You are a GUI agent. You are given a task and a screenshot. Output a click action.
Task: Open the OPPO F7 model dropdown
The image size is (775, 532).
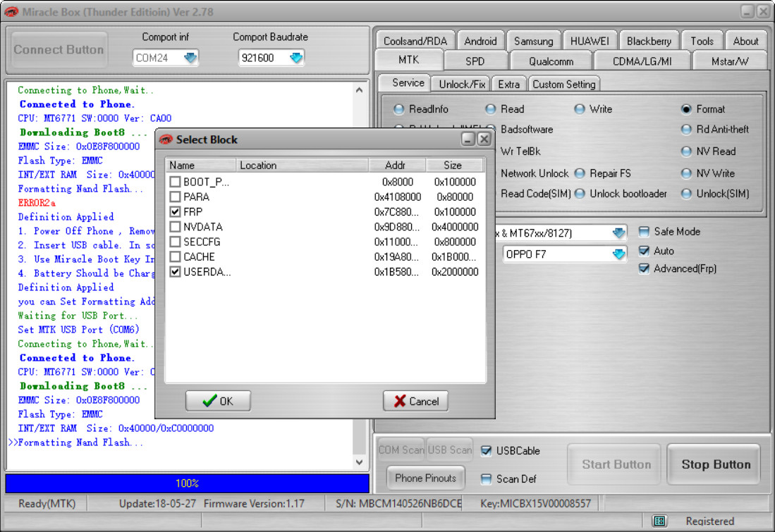[619, 254]
